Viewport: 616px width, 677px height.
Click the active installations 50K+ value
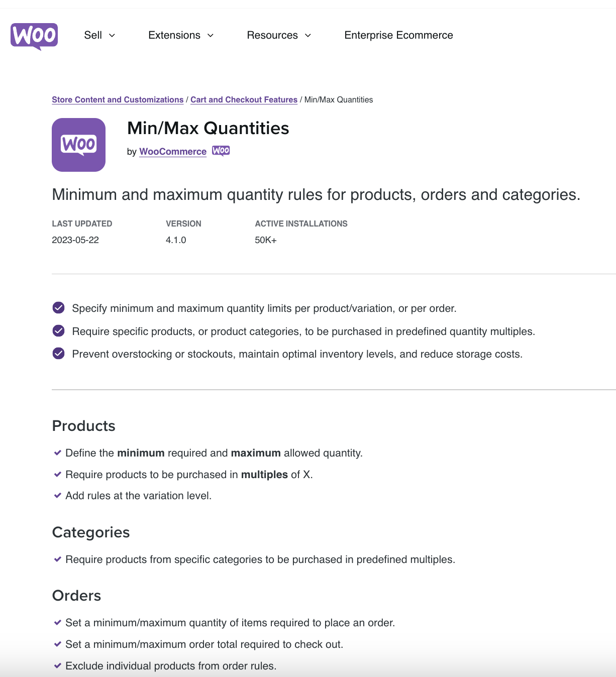coord(265,240)
